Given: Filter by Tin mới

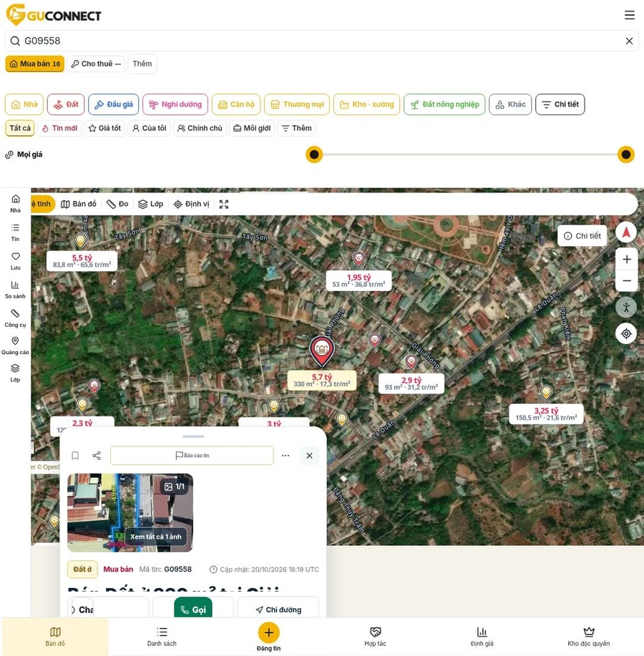Looking at the screenshot, I should coord(59,128).
